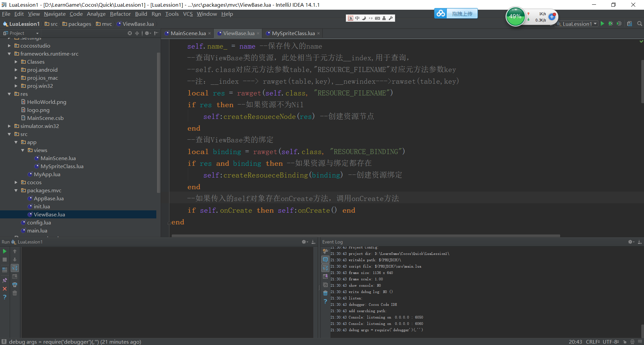
Task: Go up the stack trace in Run panel
Action: [x=15, y=251]
